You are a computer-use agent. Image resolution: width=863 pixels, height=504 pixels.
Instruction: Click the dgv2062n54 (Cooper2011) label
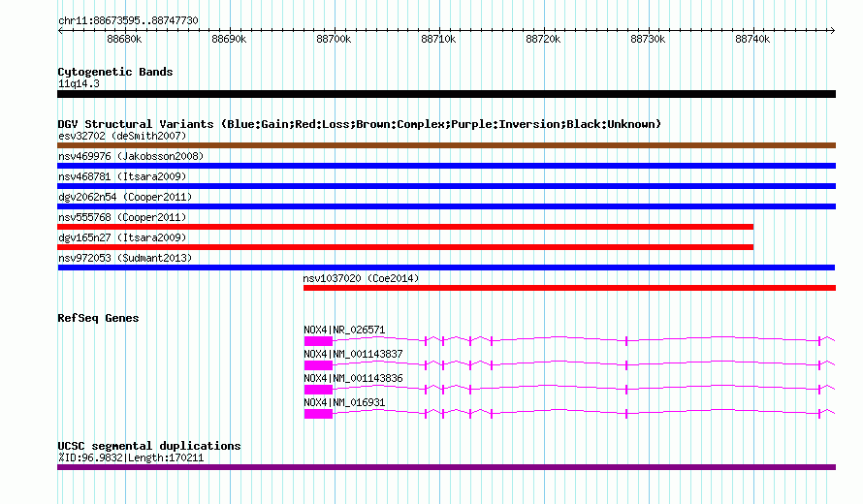125,197
